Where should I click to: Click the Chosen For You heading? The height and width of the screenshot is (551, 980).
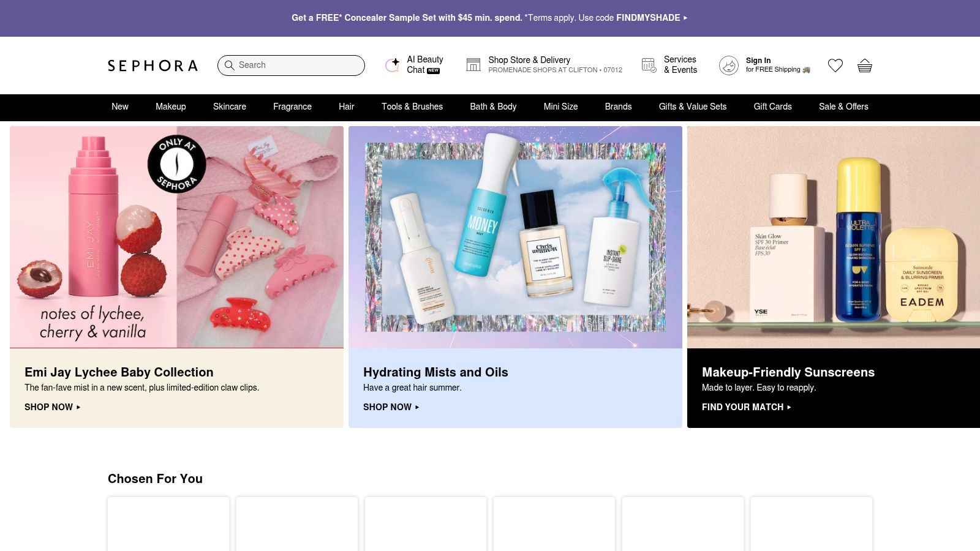[155, 479]
